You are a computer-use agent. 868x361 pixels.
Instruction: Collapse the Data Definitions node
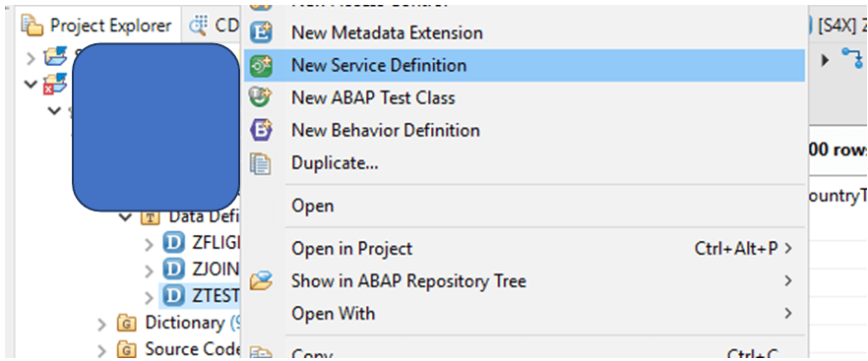click(x=126, y=216)
